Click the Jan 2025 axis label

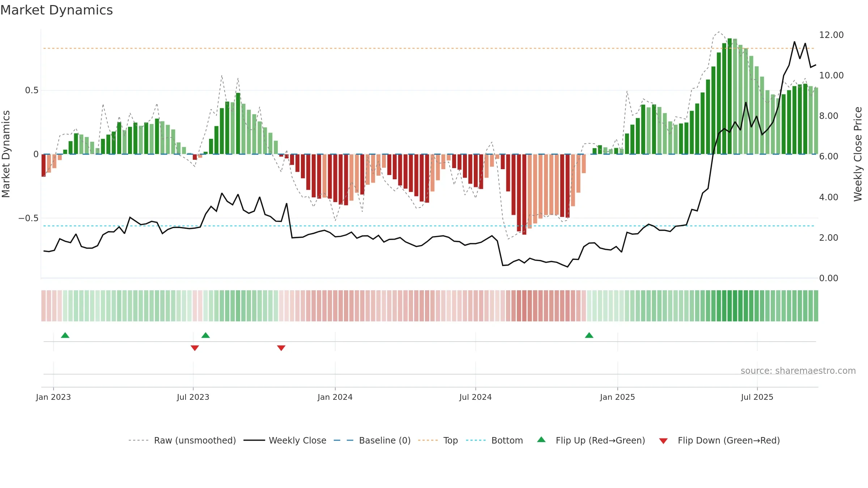click(617, 397)
